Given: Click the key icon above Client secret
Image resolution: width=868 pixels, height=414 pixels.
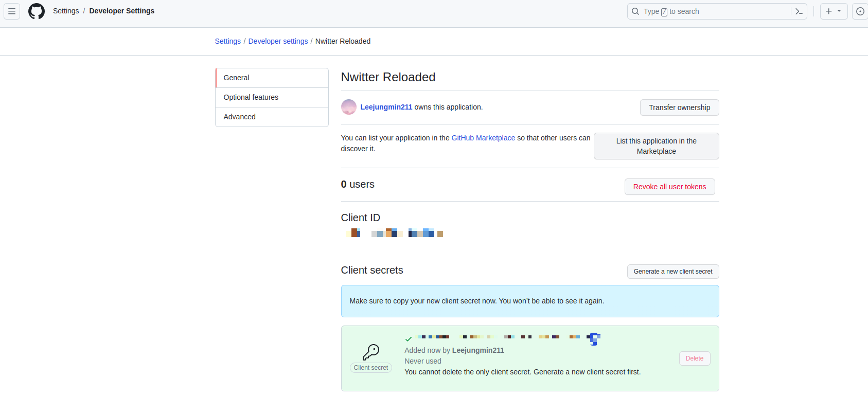Looking at the screenshot, I should point(371,352).
